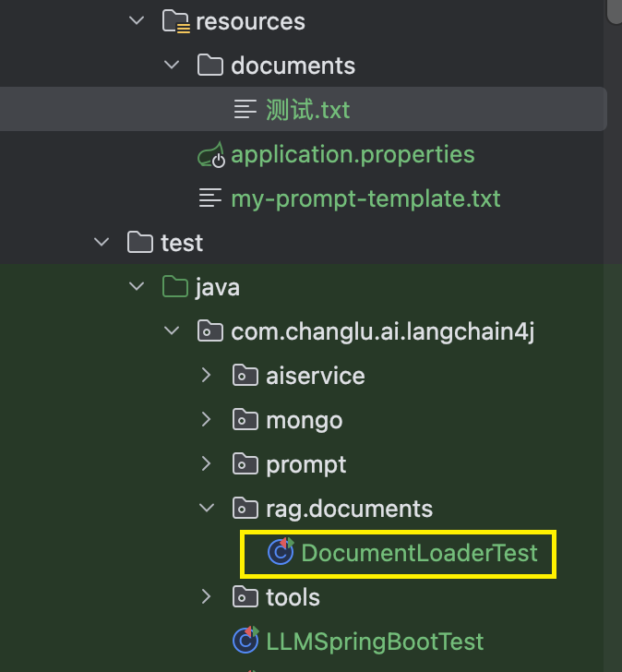This screenshot has height=672, width=622.
Task: Click the Spring leaf icon for application.properties
Action: tap(211, 155)
